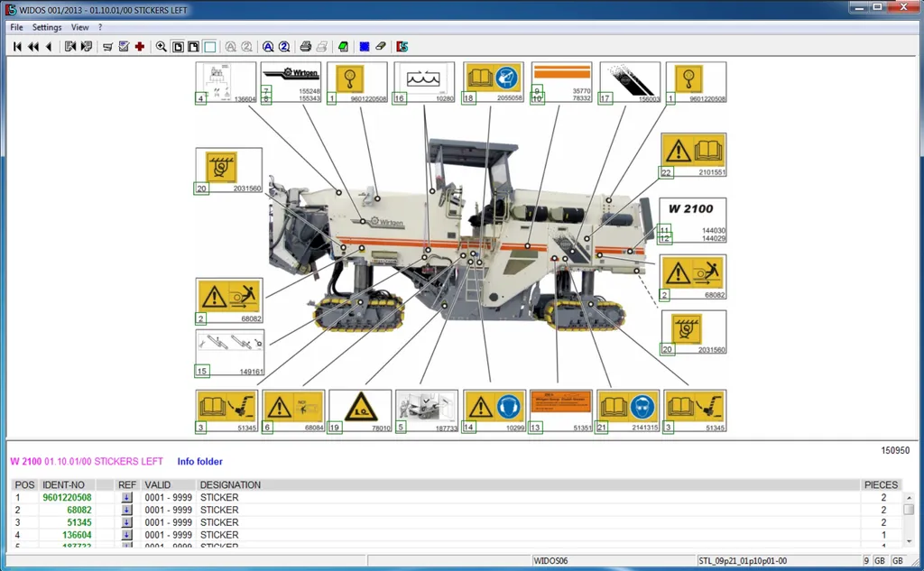Select ear protection sticker thumbnail 10299
Image resolution: width=924 pixels, height=571 pixels.
(494, 410)
